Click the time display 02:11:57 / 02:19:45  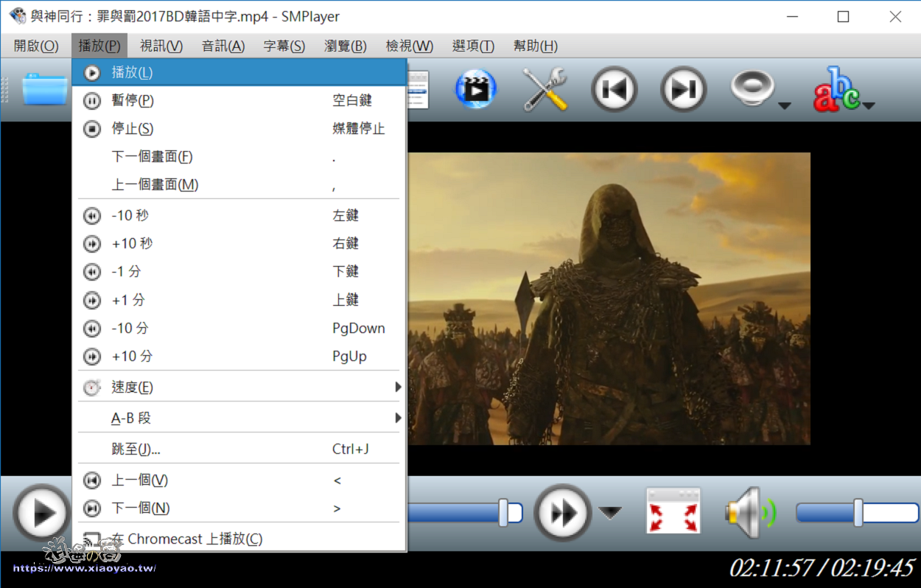tap(821, 568)
